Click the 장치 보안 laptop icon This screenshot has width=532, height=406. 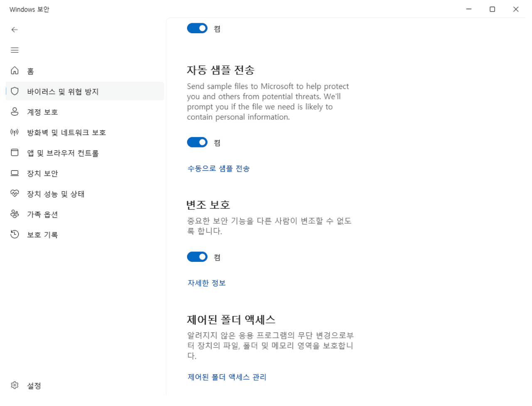click(15, 173)
